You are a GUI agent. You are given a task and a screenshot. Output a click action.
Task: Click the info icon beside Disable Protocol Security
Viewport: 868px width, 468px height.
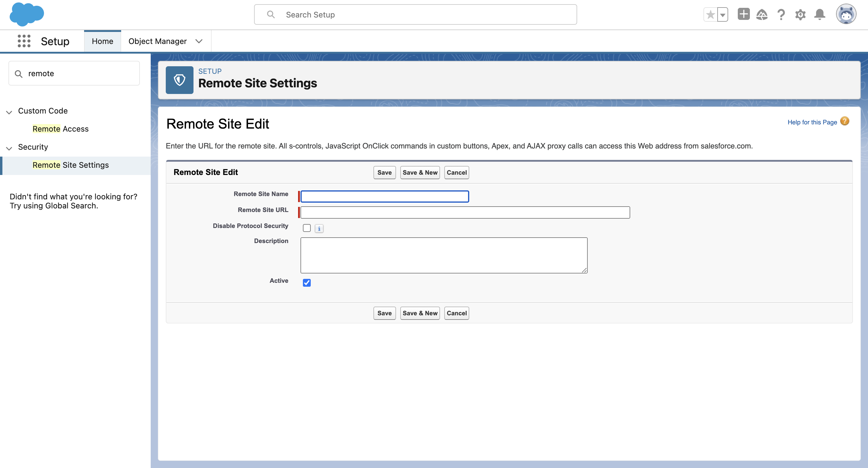coord(319,228)
